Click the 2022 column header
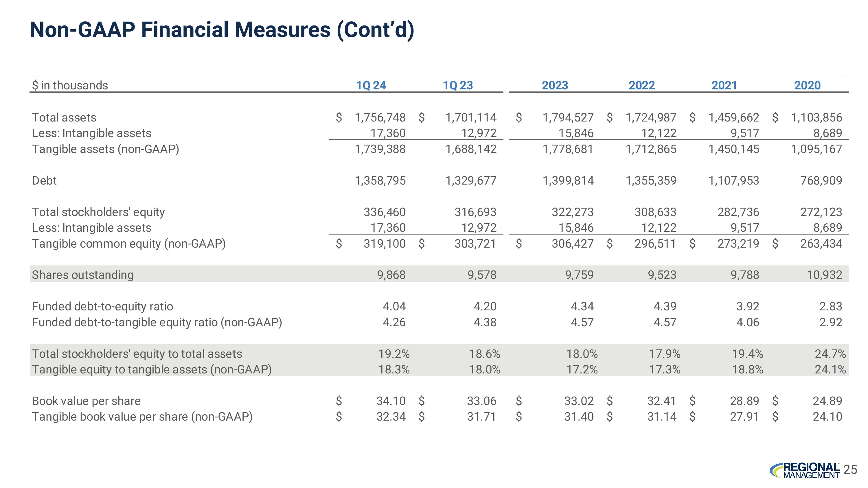Image resolution: width=868 pixels, height=488 pixels. (641, 85)
